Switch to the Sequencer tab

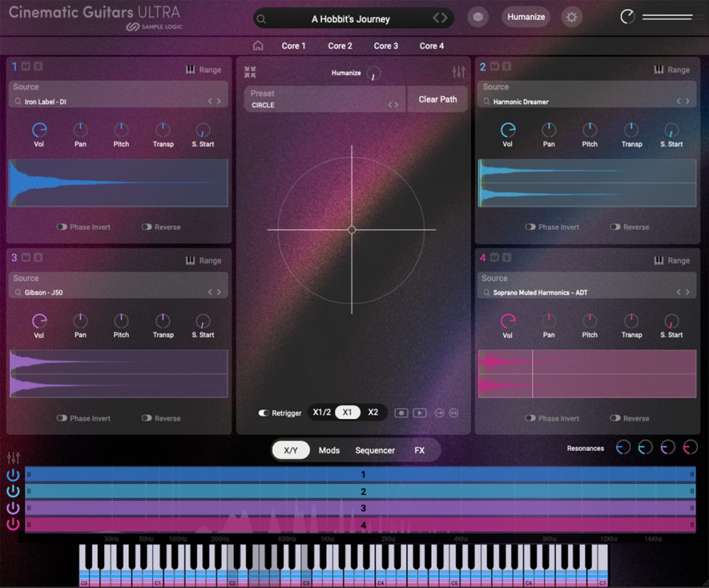click(x=375, y=450)
